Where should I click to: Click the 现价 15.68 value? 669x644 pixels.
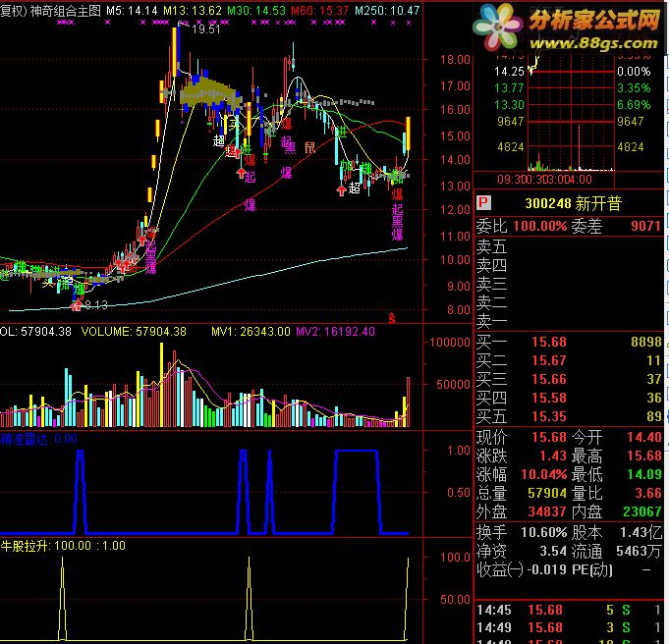click(x=549, y=437)
